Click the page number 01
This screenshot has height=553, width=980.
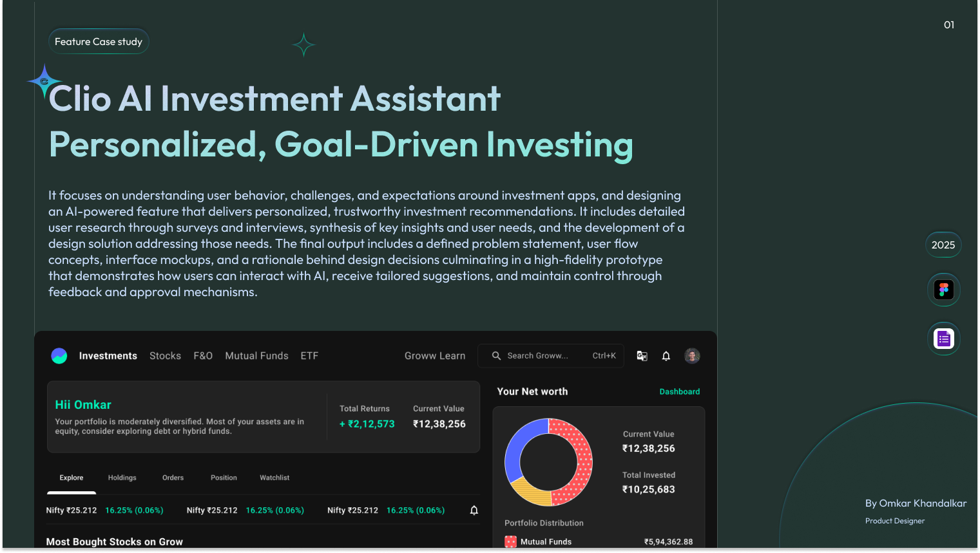(x=949, y=25)
